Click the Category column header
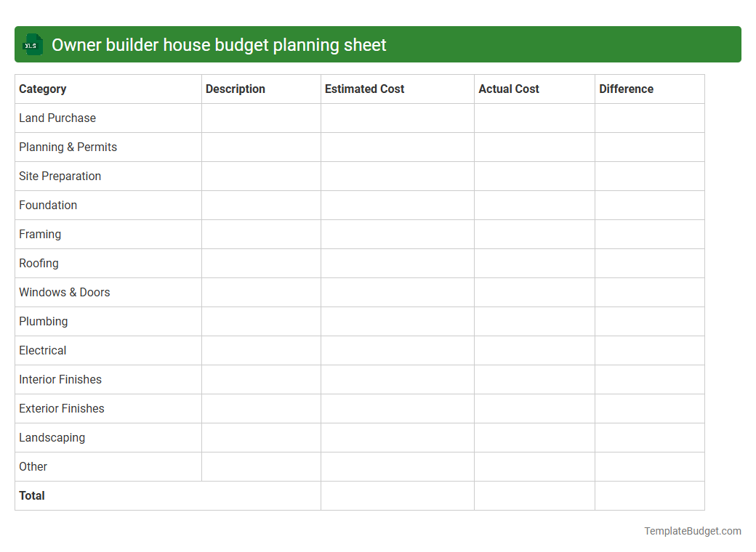Viewport: 756px width, 552px height. pyautogui.click(x=43, y=89)
